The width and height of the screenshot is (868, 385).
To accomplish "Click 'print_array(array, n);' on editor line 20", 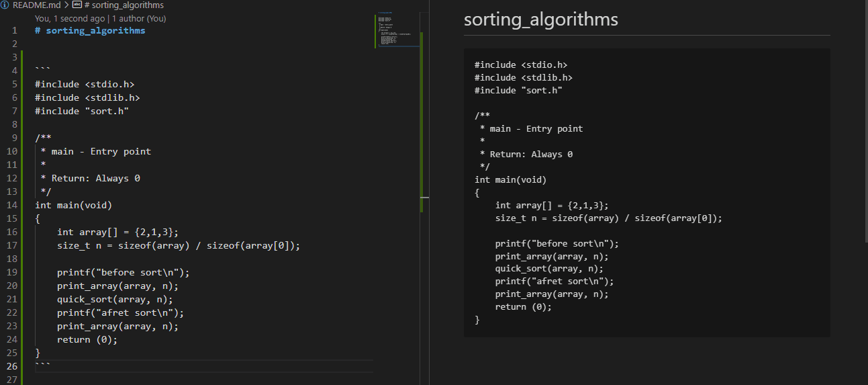I will tap(118, 286).
